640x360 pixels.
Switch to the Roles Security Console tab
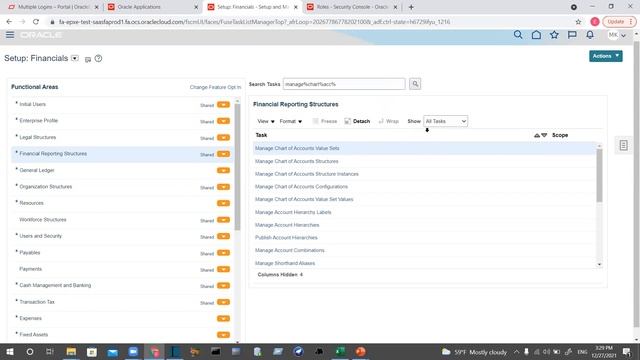[351, 7]
